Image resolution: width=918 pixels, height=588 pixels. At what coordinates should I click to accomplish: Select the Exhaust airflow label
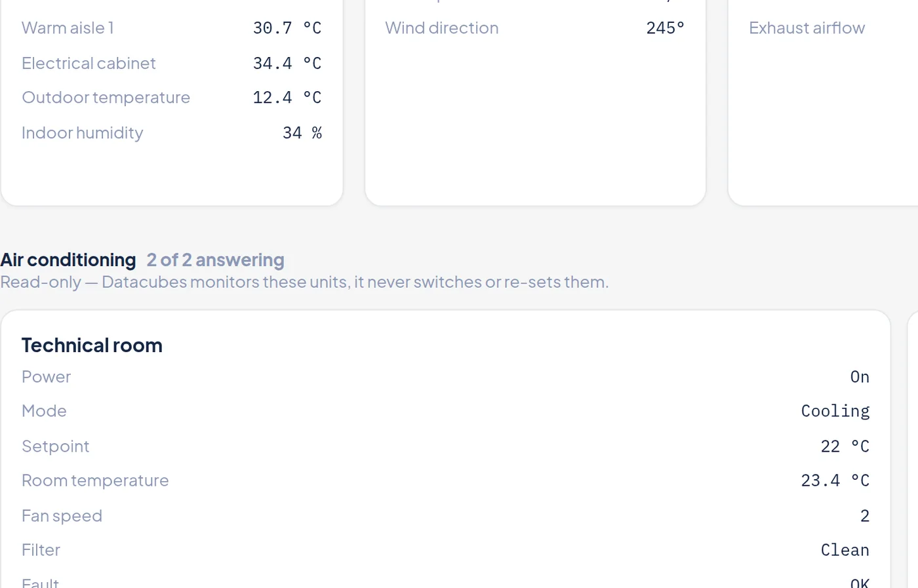807,28
